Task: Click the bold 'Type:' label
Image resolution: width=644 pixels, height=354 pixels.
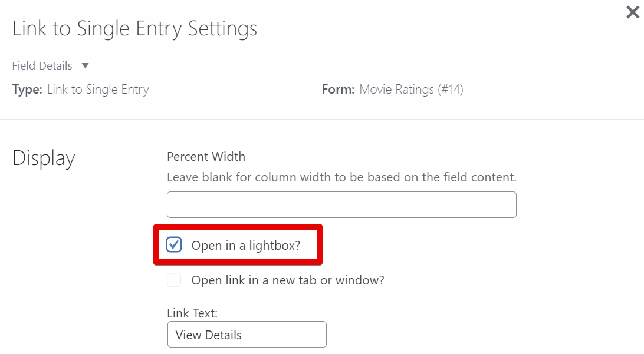Action: (x=27, y=90)
